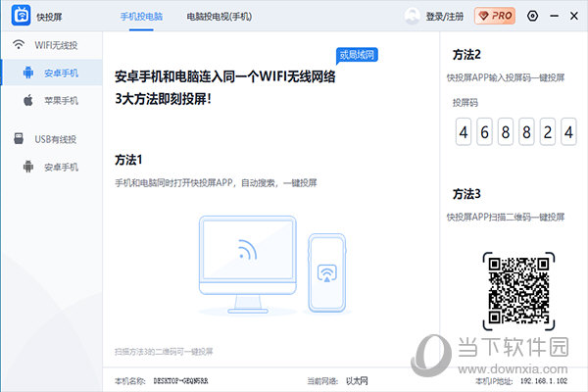This screenshot has width=588, height=392.
Task: Click the QR code for screen casting
Action: pos(519,291)
